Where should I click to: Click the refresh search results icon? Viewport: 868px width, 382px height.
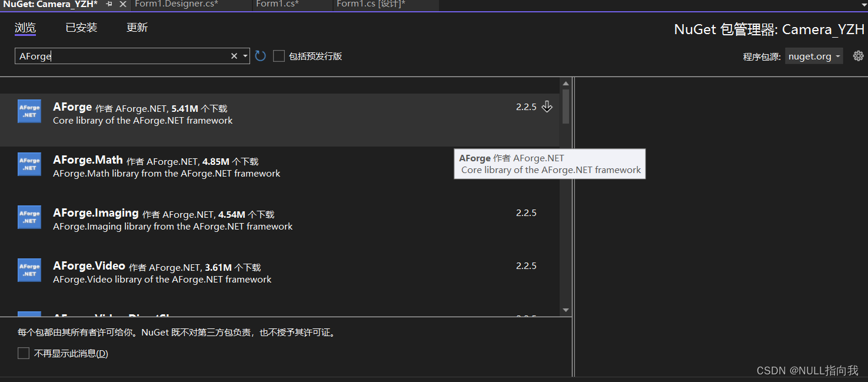click(x=260, y=55)
